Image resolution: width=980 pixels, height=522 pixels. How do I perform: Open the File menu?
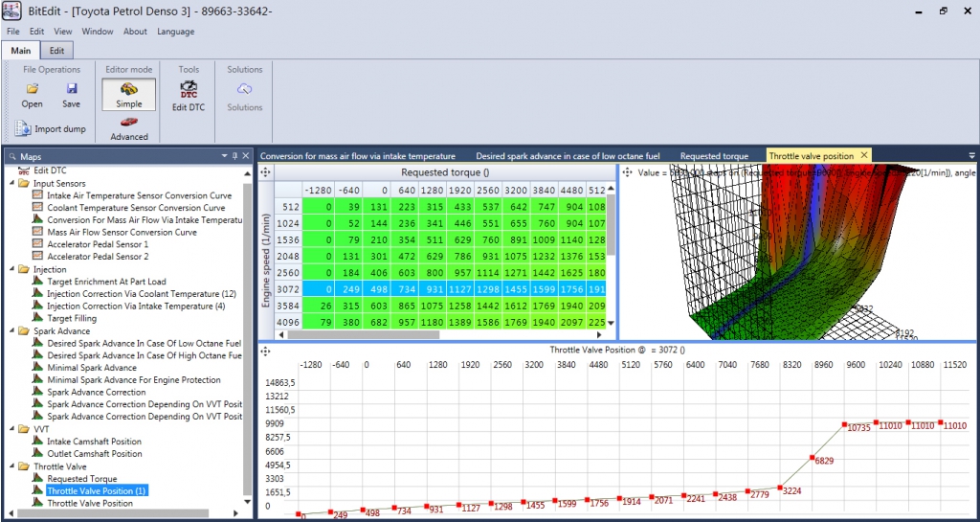13,32
